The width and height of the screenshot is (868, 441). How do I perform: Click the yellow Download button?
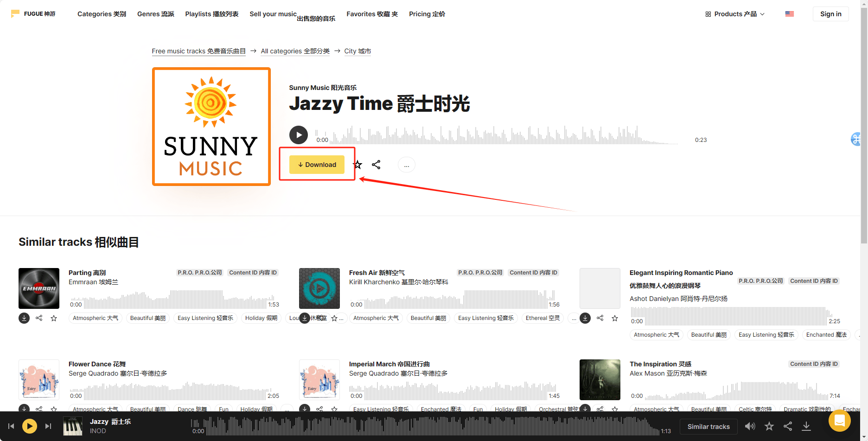[317, 165]
